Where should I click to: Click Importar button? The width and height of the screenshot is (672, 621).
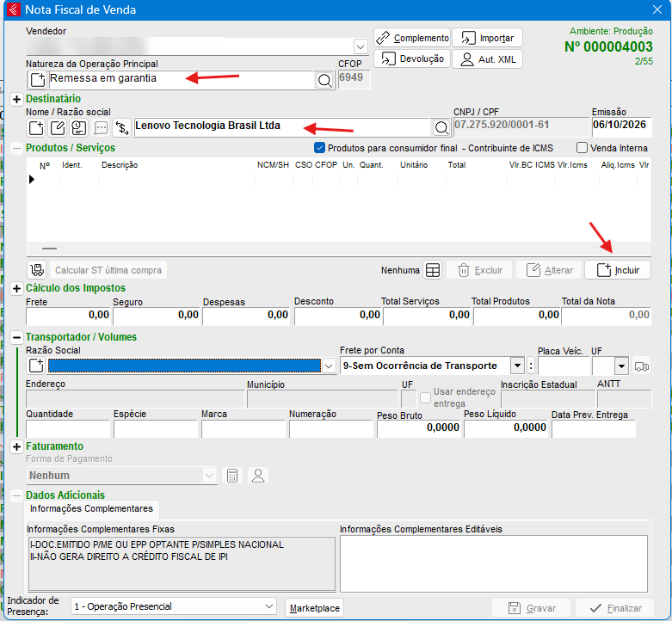(487, 38)
